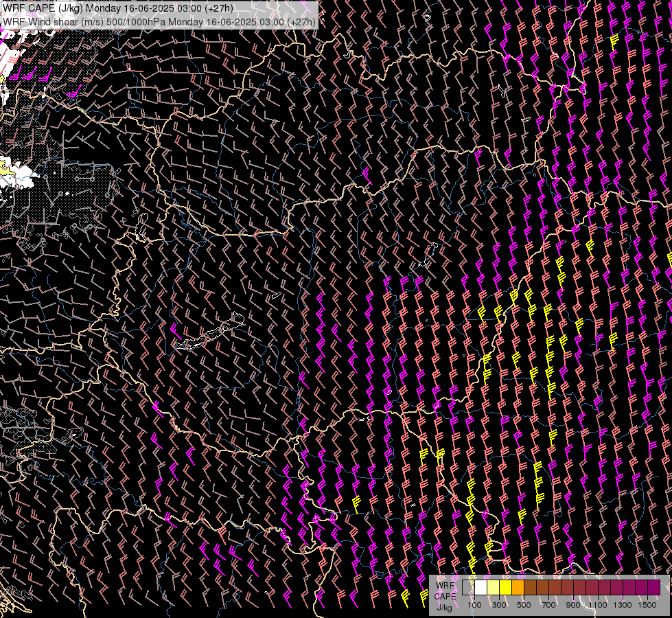Viewport: 672px width, 618px height.
Task: Click the WRF word in the legend
Action: [x=445, y=586]
